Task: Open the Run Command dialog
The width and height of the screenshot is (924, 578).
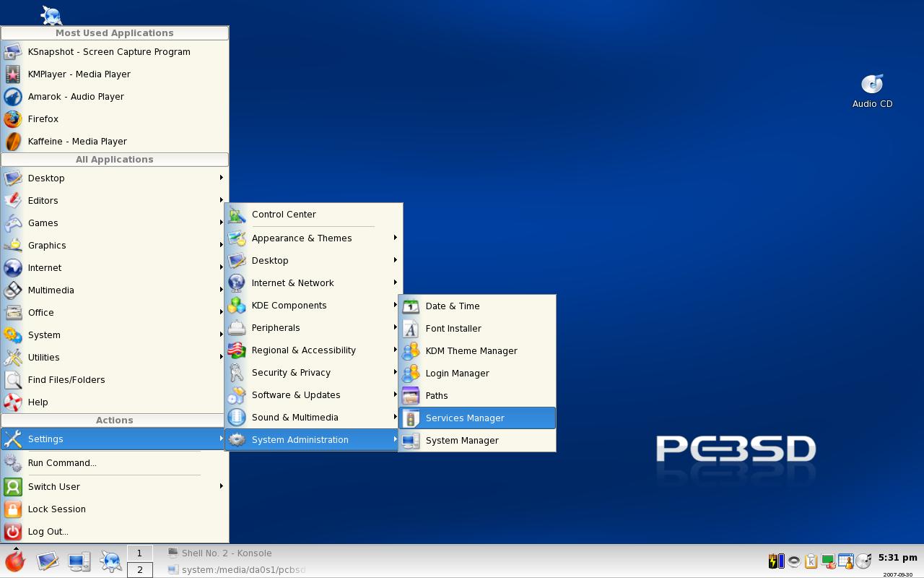Action: 115,462
